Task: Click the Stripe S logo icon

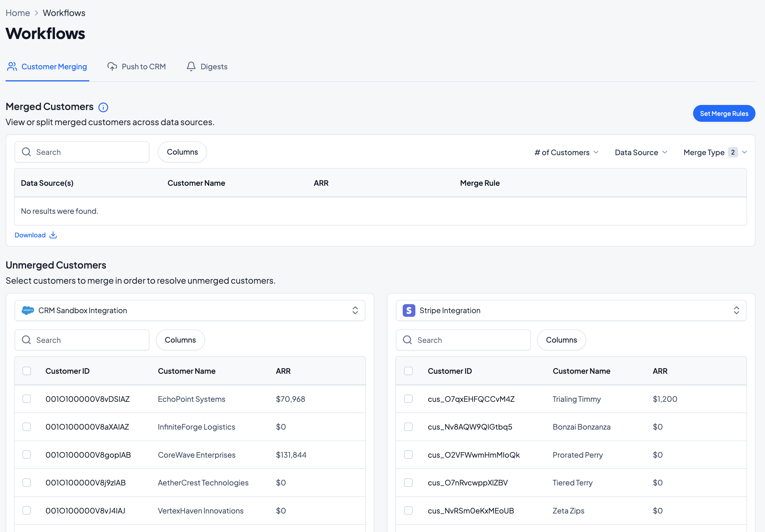Action: [x=409, y=310]
